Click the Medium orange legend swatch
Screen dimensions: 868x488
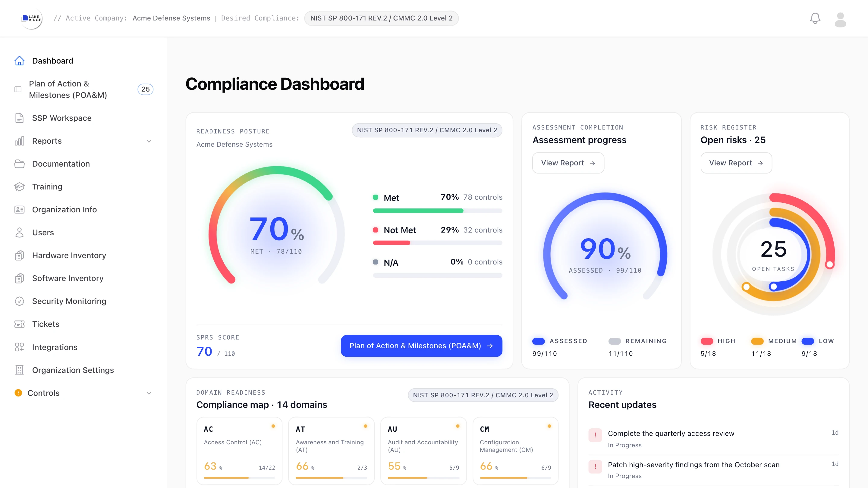(757, 341)
